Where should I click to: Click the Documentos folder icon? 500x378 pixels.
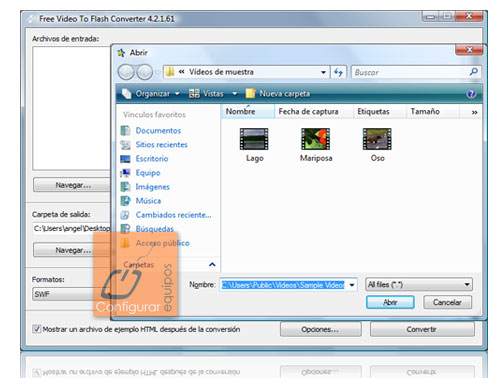coord(125,131)
